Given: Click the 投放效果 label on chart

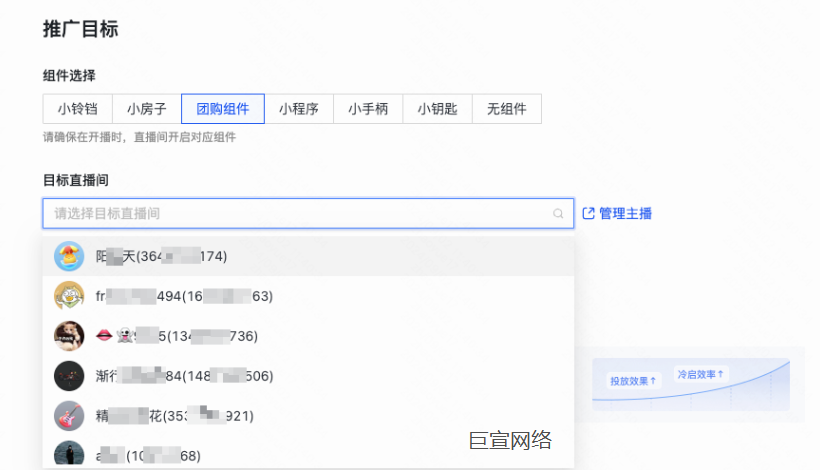Looking at the screenshot, I should [633, 381].
